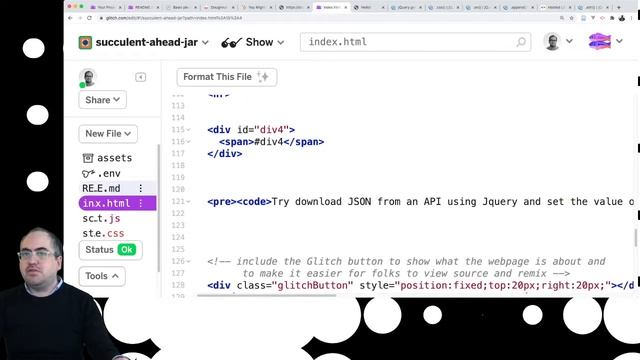Reload the page with browser refresh icon
This screenshot has width=640, height=360.
[x=89, y=18]
